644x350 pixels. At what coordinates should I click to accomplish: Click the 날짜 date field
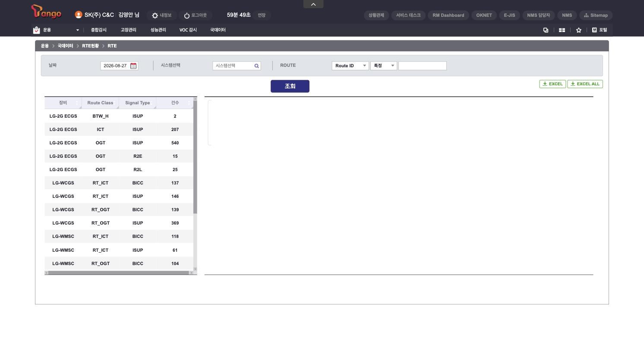tap(119, 66)
